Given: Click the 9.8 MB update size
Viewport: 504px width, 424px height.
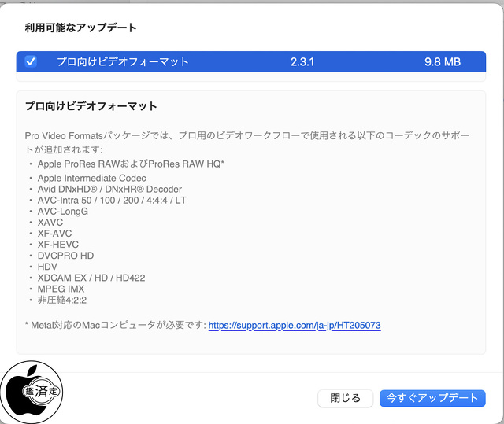Looking at the screenshot, I should click(443, 61).
